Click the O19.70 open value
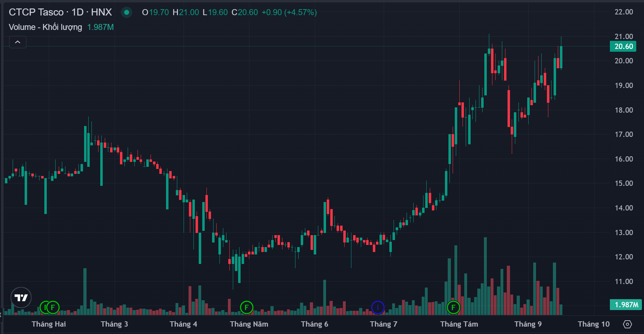Viewport: 644px width, 334px height. [155, 12]
